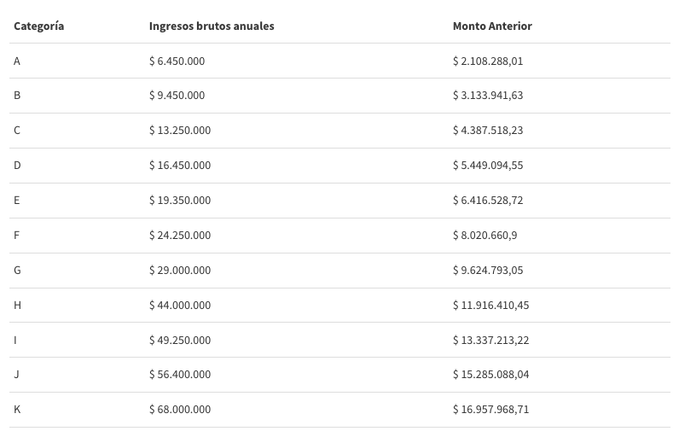679x437 pixels.
Task: Select category D row label
Action: 17,165
